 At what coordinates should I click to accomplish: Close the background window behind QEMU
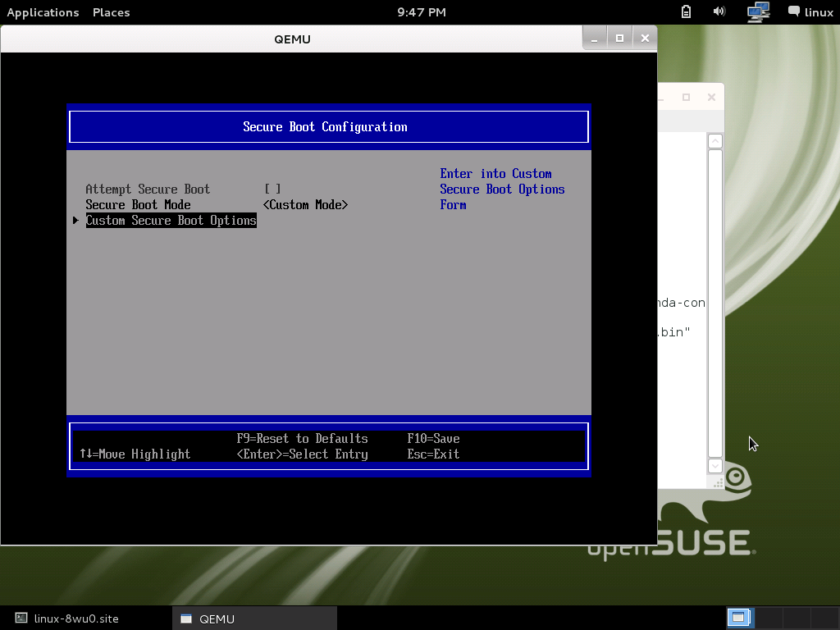[x=711, y=97]
